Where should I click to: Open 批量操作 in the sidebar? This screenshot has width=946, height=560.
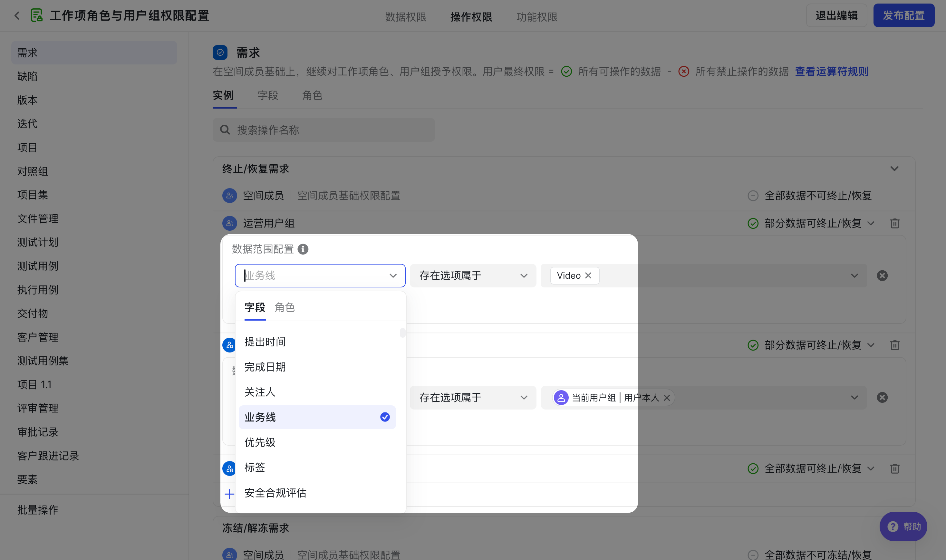pos(94,510)
